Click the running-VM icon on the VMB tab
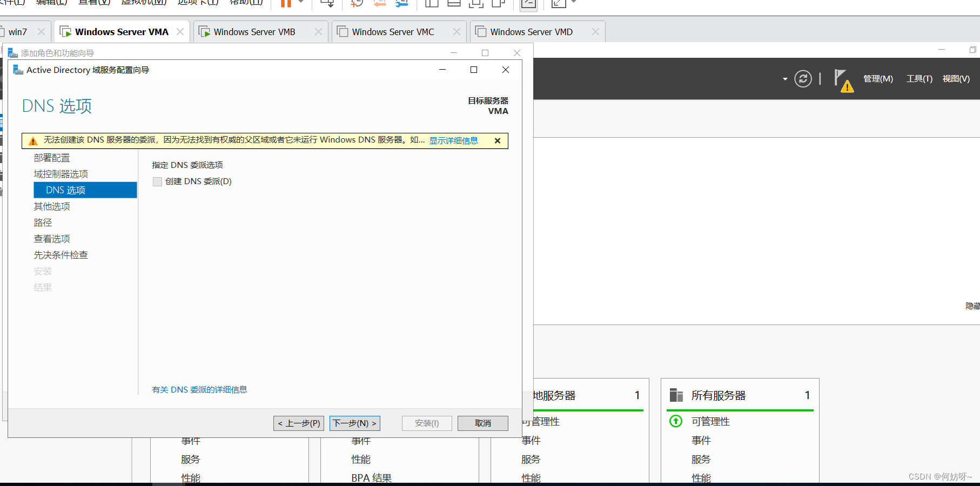The height and width of the screenshot is (486, 980). point(204,32)
